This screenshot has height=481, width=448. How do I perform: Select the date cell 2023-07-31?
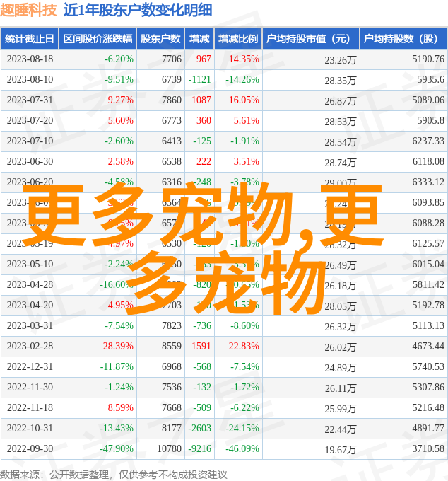30,100
